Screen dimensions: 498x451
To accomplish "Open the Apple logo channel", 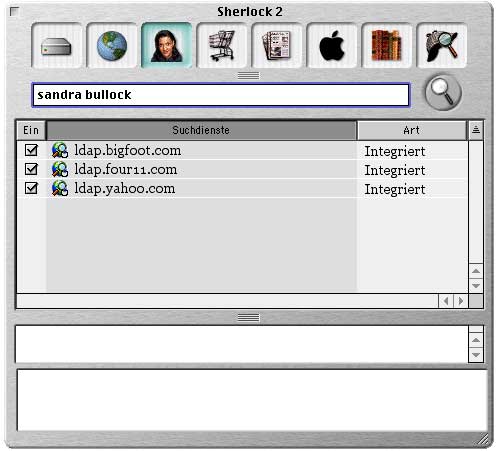I will click(332, 46).
